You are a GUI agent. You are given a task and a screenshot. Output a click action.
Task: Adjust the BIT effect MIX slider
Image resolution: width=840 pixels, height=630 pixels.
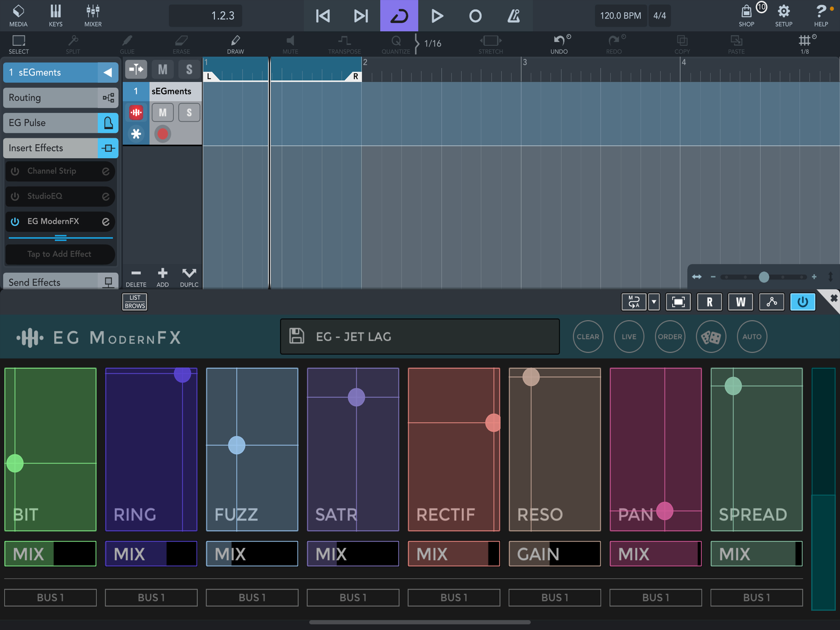(x=50, y=554)
